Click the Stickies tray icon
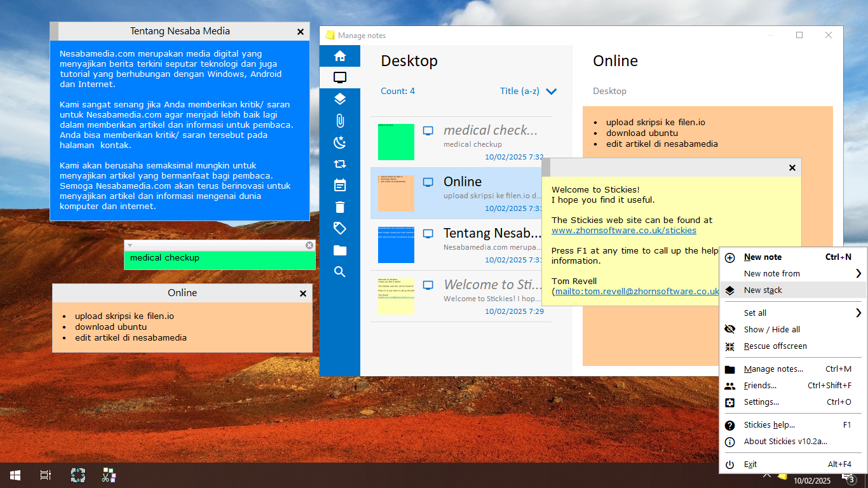The width and height of the screenshot is (868, 488). (x=783, y=476)
